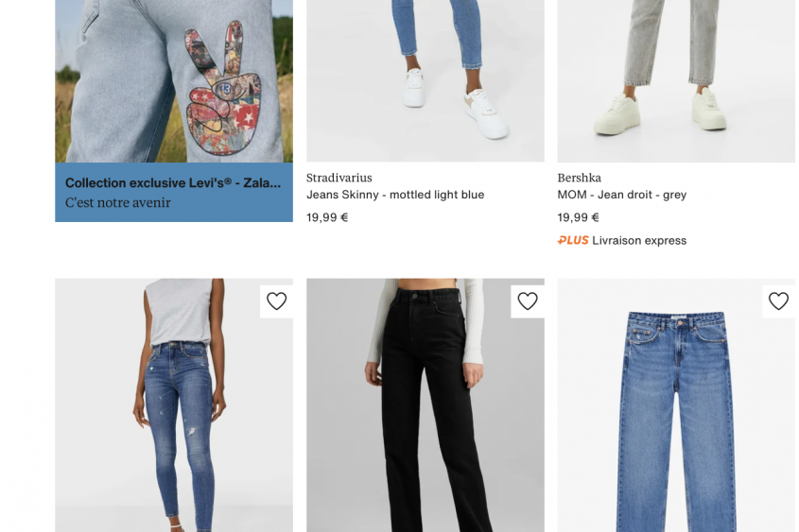Viewport: 799px width, 532px height.
Task: Click heart icon on flat-lay blue jeans
Action: 778,301
